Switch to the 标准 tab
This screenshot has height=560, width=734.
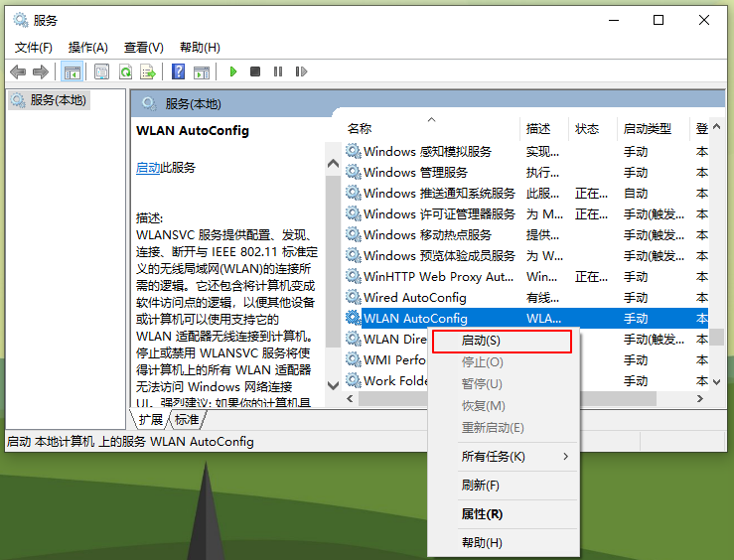(x=187, y=420)
